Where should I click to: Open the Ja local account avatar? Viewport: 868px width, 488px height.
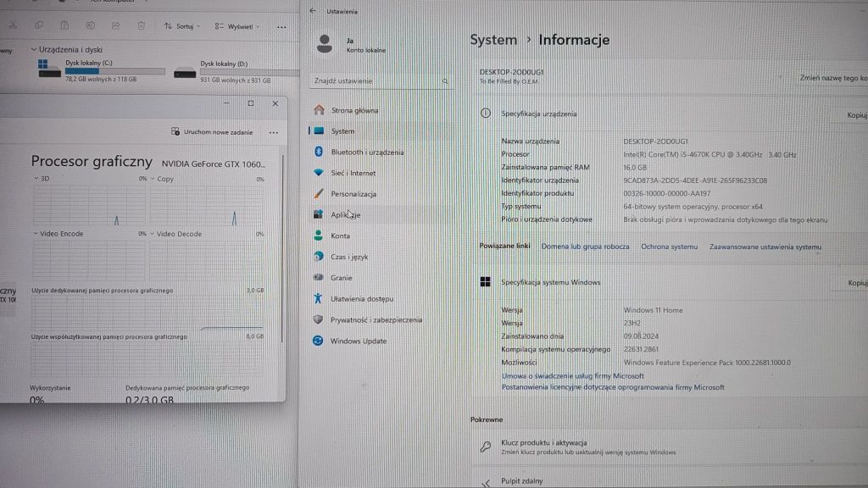click(x=325, y=44)
